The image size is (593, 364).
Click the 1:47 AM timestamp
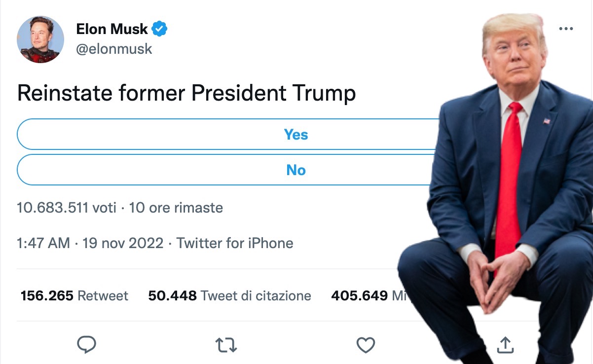pos(43,243)
